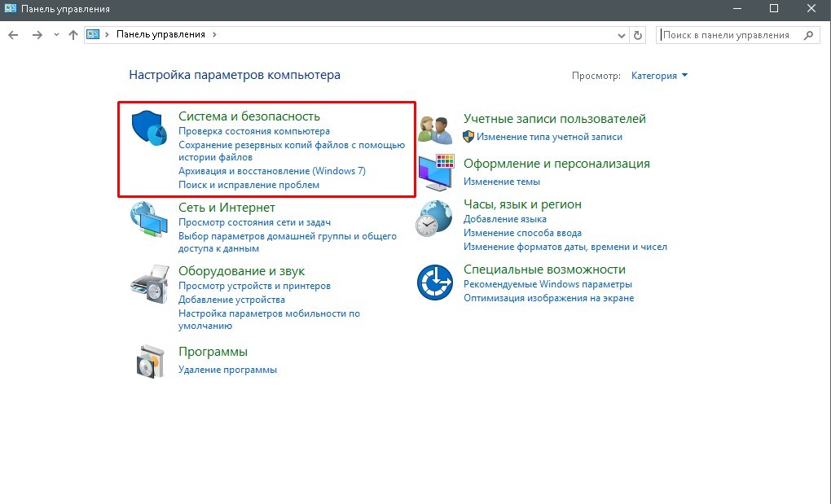This screenshot has width=831, height=504.
Task: Open Настройка параметров мобильности по умолчанию
Action: click(269, 319)
